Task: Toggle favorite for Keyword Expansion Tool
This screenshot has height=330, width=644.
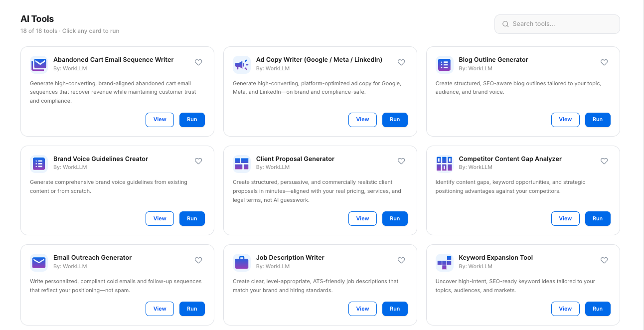Action: coord(604,260)
